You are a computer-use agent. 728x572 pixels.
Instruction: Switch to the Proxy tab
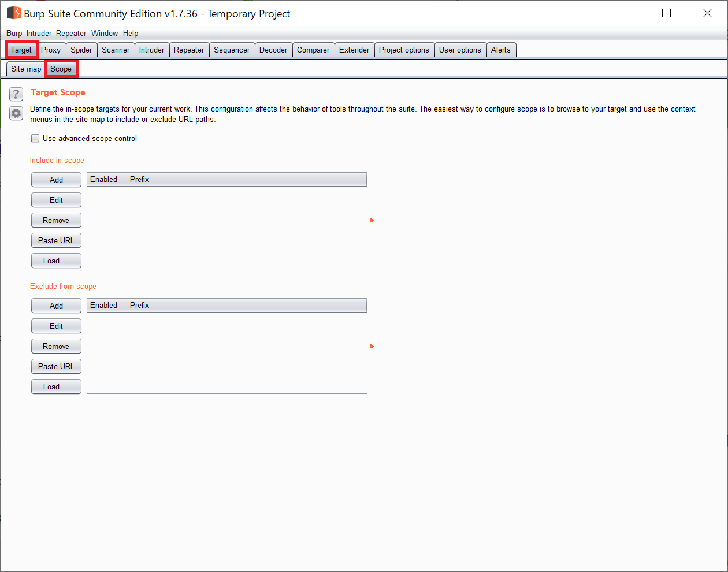[x=51, y=50]
